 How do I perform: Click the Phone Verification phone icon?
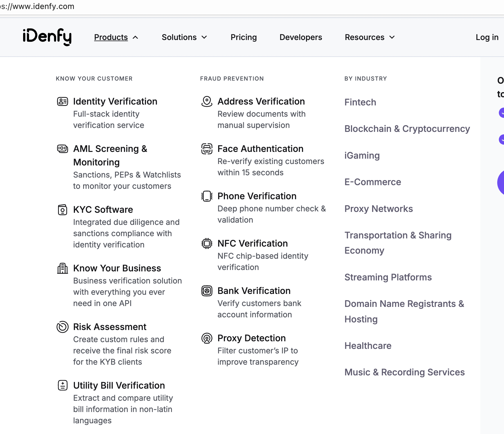tap(207, 196)
